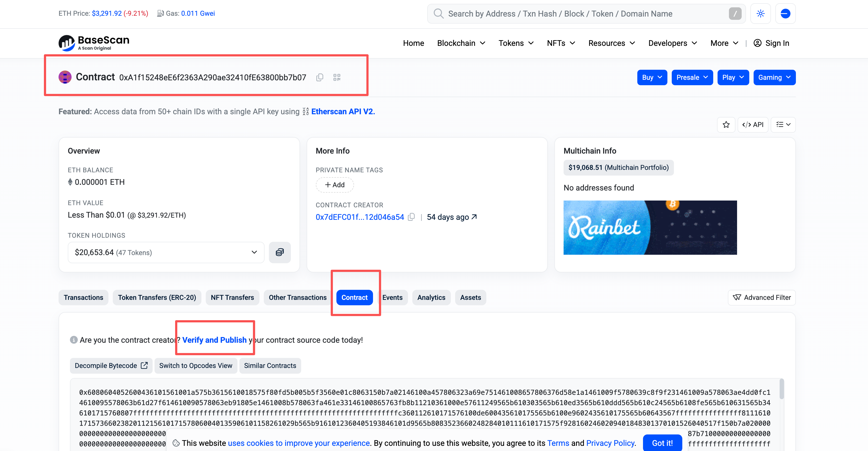This screenshot has height=451, width=868.
Task: Open the token holdings wallet view icon
Action: tap(280, 252)
